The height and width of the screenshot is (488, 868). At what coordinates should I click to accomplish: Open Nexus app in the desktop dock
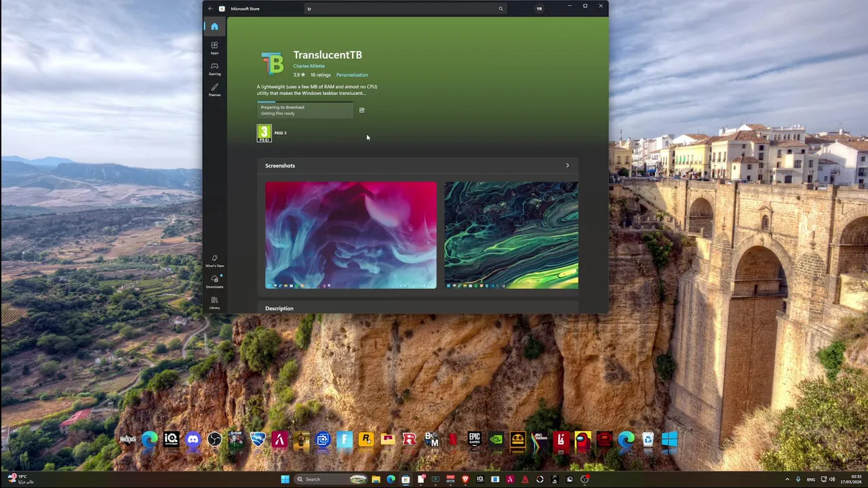(x=127, y=440)
